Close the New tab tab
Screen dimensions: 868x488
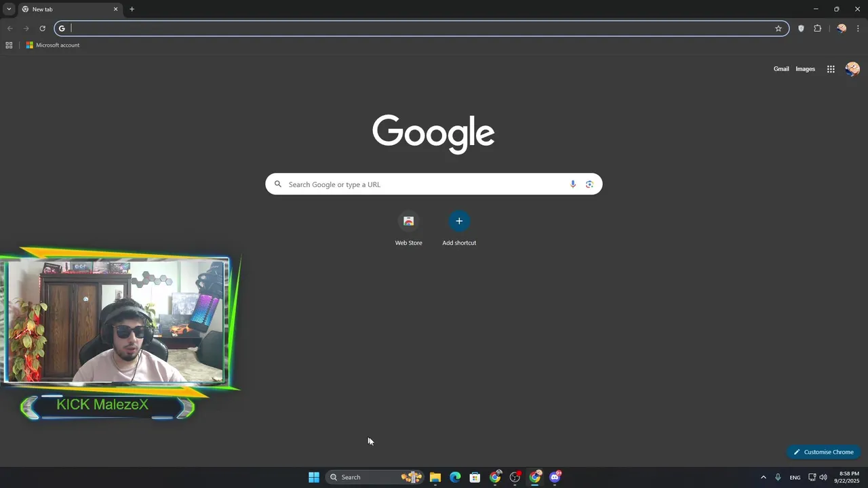point(115,9)
